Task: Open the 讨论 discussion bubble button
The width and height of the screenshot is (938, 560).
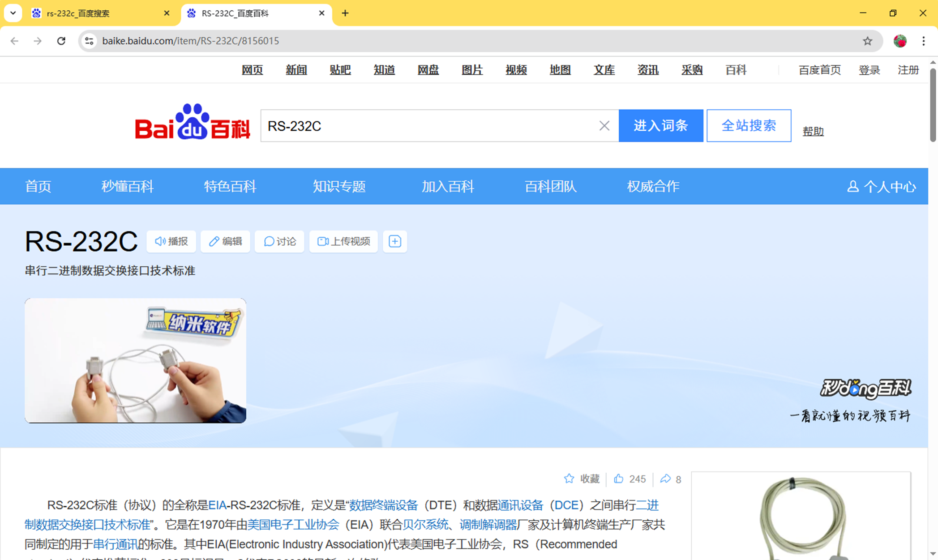Action: tap(279, 242)
